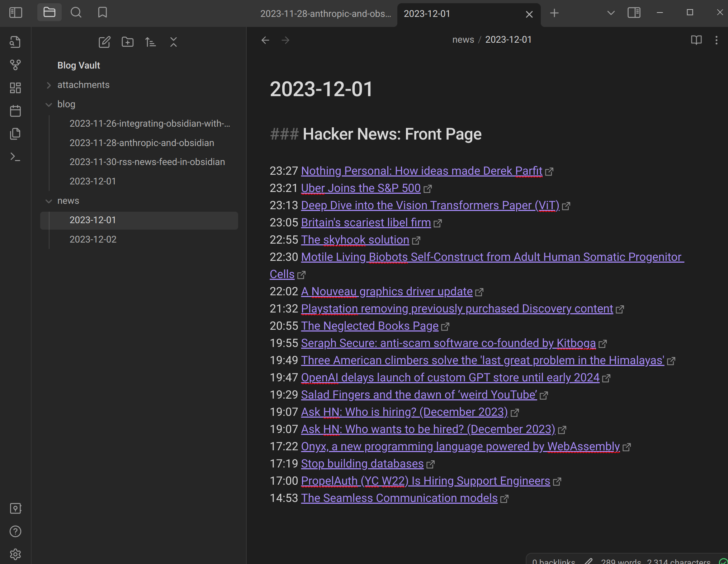Open more options three-dot menu
The width and height of the screenshot is (728, 564).
pyautogui.click(x=716, y=40)
